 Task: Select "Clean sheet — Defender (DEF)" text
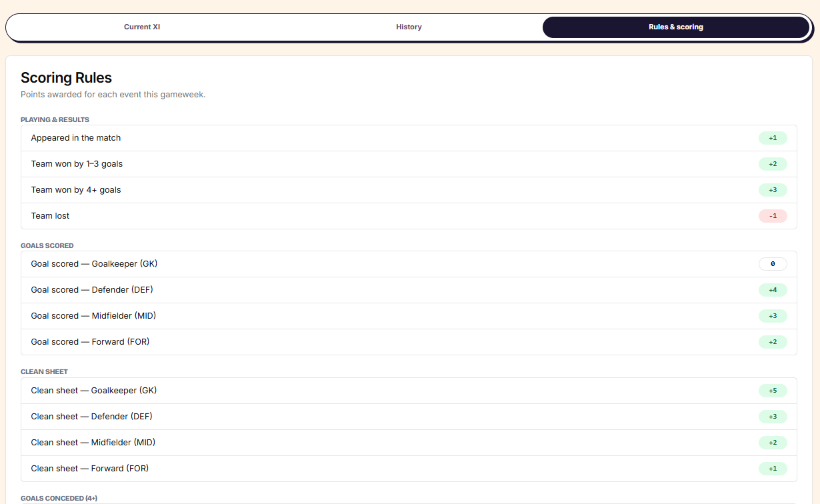(x=92, y=417)
